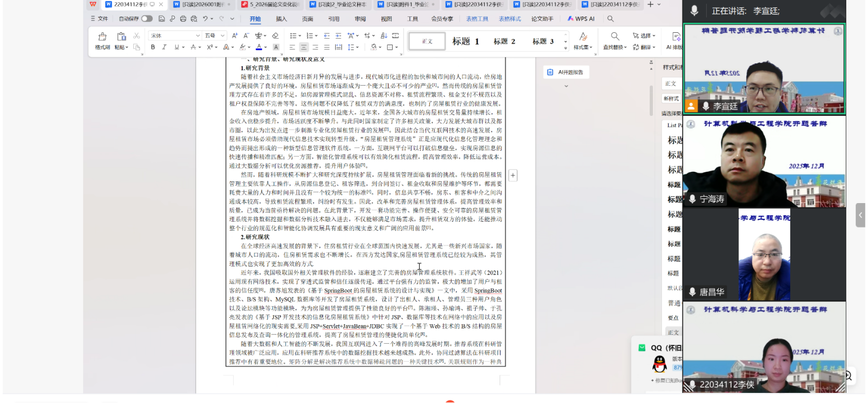Screen dimensions: 868x403
Task: Click the print icon in quick access bar
Action: click(183, 19)
